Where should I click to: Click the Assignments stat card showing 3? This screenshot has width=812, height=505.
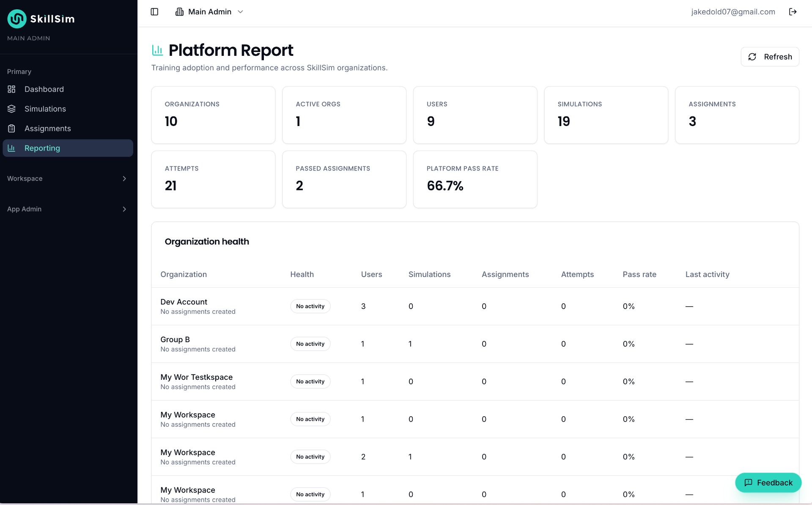pyautogui.click(x=737, y=115)
